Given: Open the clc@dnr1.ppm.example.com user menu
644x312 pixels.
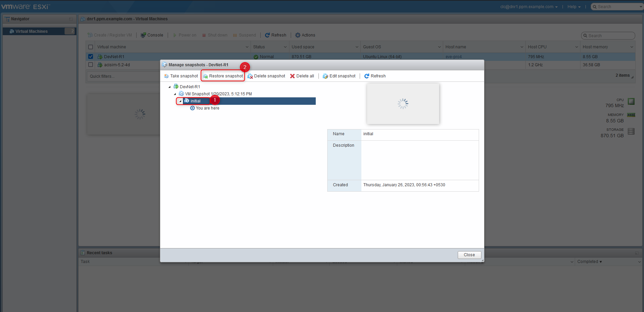Looking at the screenshot, I should pos(529,7).
